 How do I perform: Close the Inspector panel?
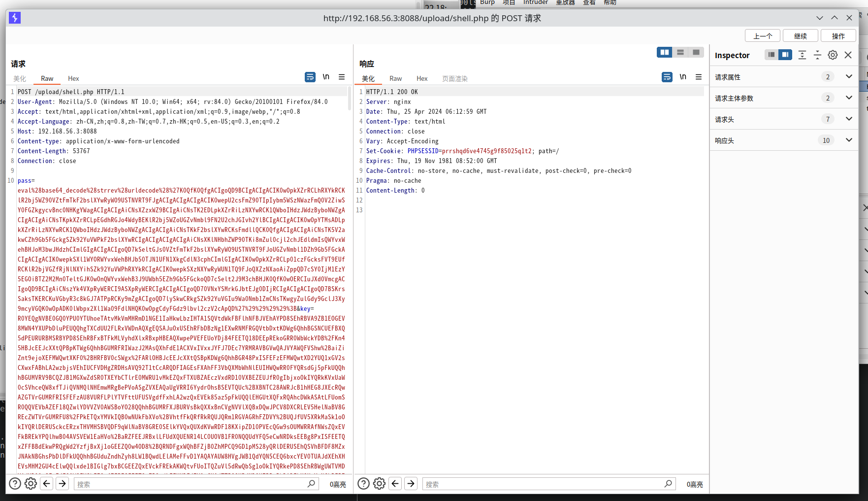pos(848,55)
